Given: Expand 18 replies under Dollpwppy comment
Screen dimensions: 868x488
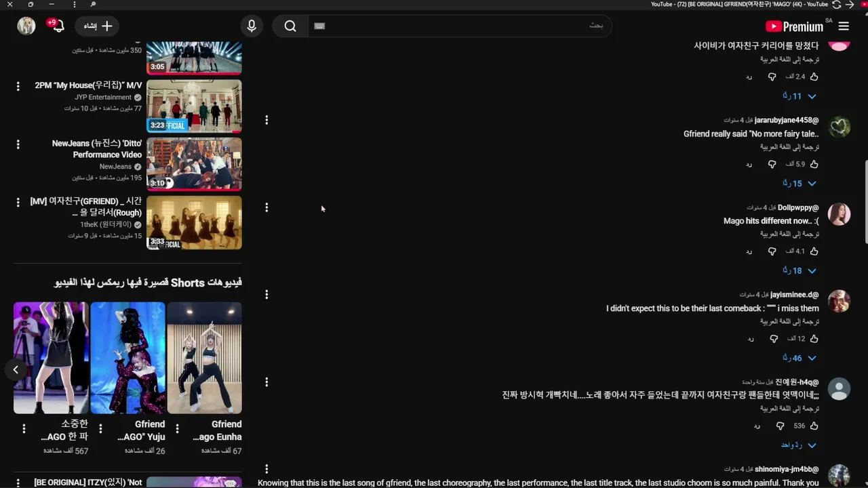Looking at the screenshot, I should [x=800, y=270].
